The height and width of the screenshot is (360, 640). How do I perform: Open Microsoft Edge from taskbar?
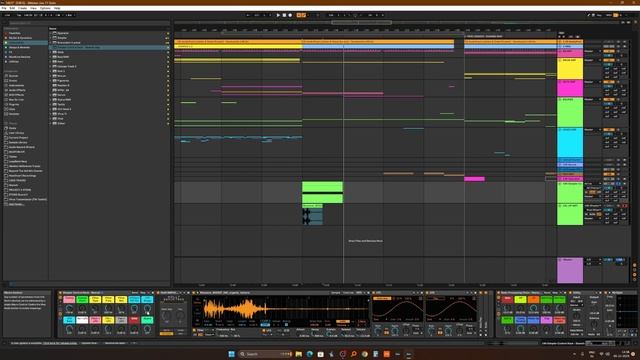pyautogui.click(x=310, y=354)
